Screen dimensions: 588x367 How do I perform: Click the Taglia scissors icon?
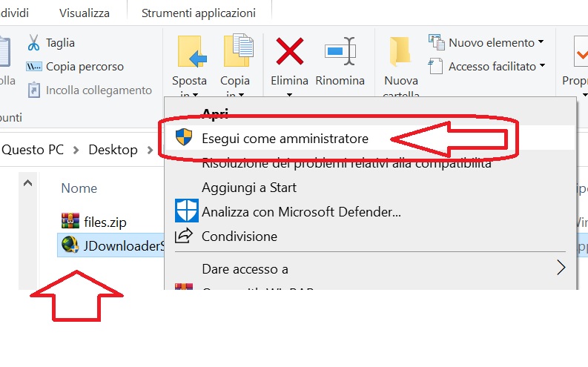coord(33,43)
